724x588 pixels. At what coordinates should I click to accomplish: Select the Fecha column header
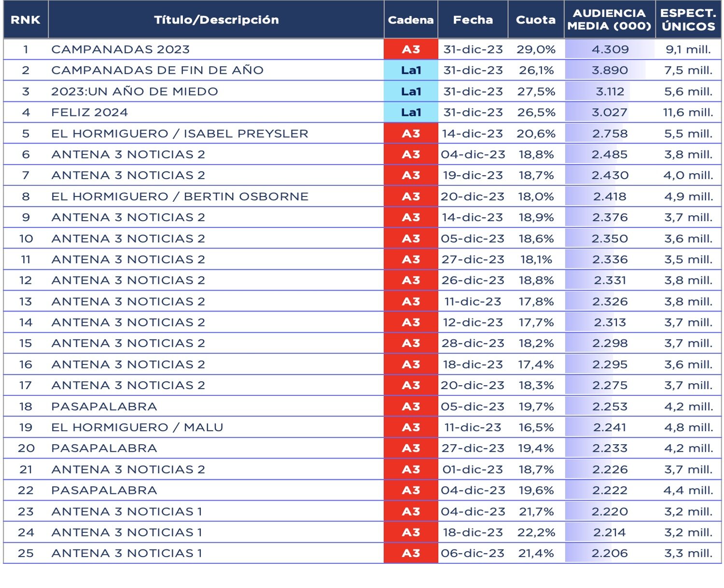tap(473, 20)
